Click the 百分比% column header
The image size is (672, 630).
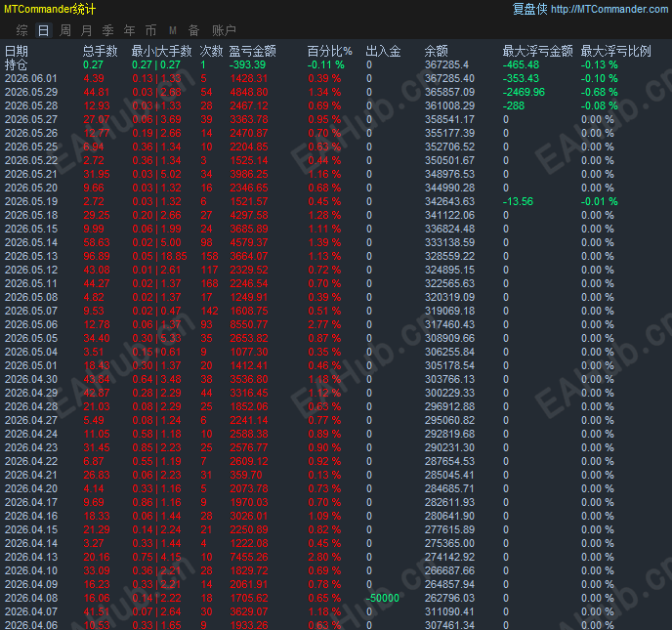coord(329,52)
